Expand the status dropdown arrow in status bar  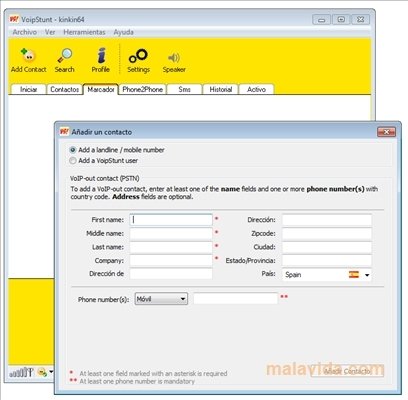(x=51, y=371)
